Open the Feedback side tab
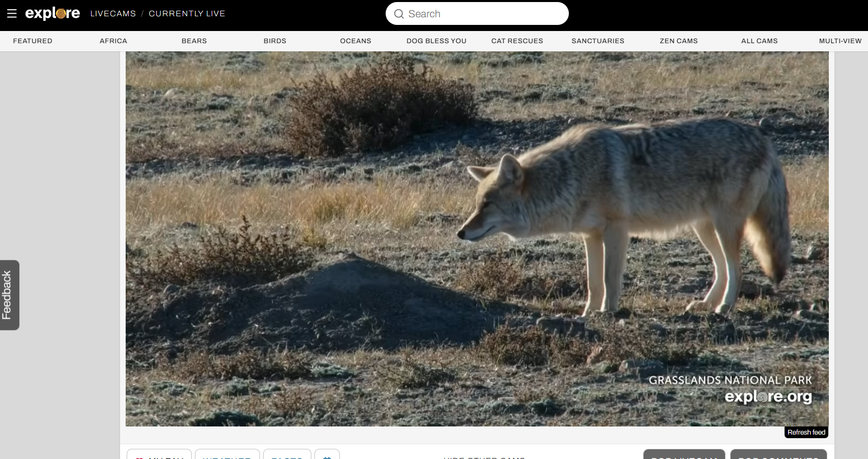The height and width of the screenshot is (459, 868). click(10, 295)
